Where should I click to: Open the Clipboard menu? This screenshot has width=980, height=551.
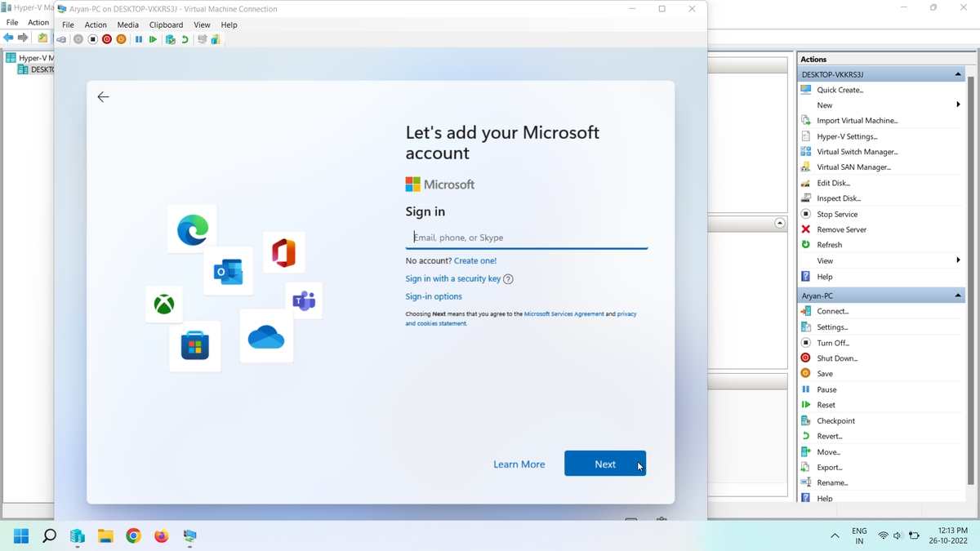[167, 24]
